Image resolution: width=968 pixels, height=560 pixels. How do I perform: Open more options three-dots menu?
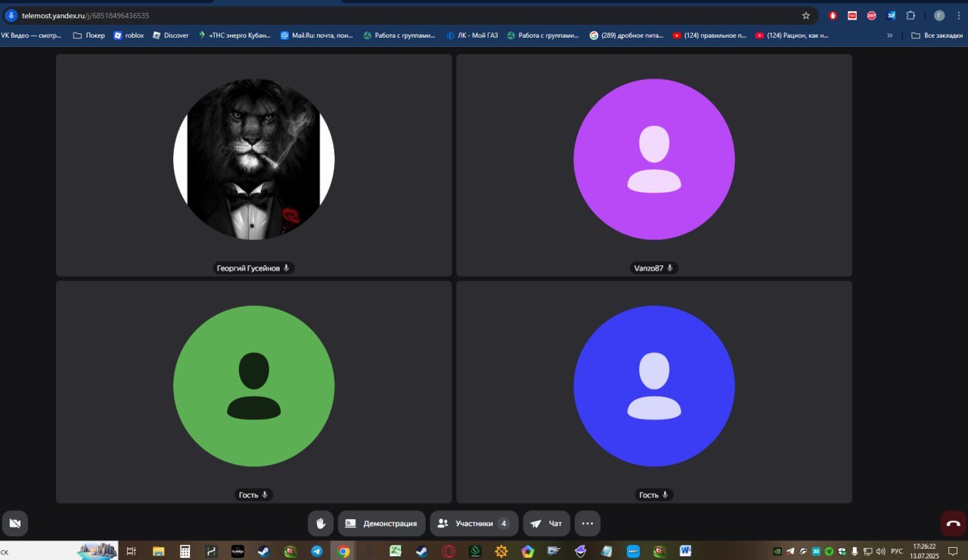click(588, 523)
